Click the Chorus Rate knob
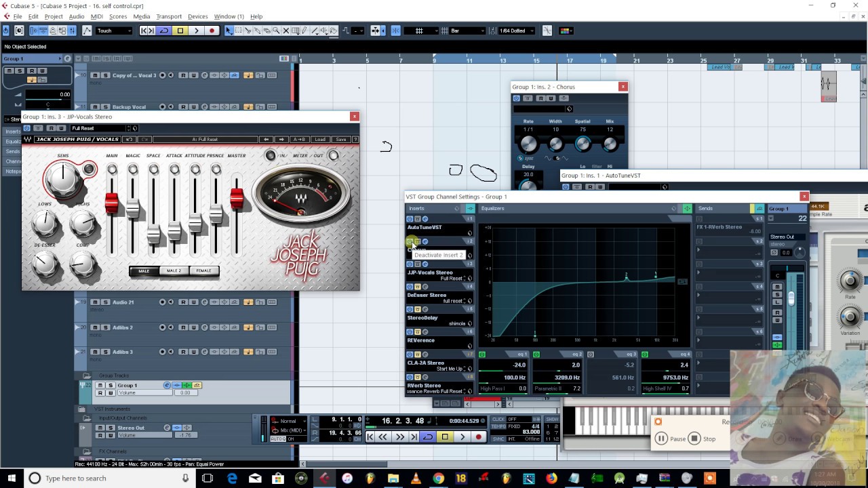The width and height of the screenshot is (868, 488). coord(528,143)
